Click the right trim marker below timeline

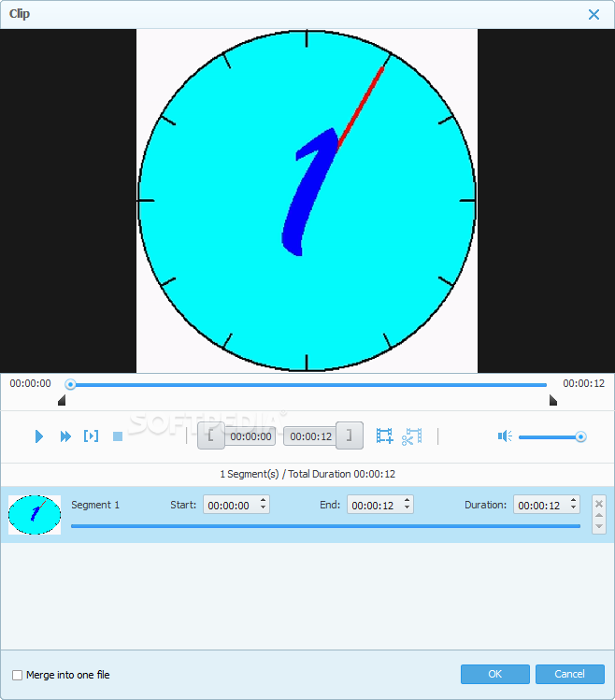point(553,400)
